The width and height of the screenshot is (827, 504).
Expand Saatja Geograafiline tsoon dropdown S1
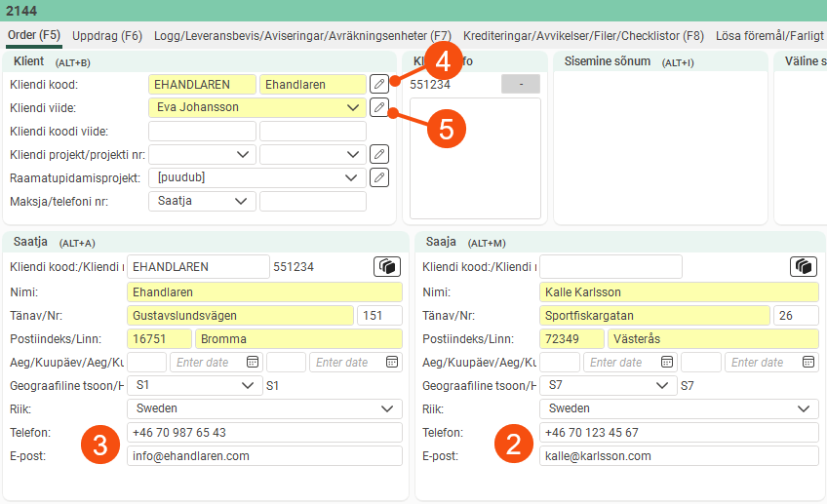[246, 385]
